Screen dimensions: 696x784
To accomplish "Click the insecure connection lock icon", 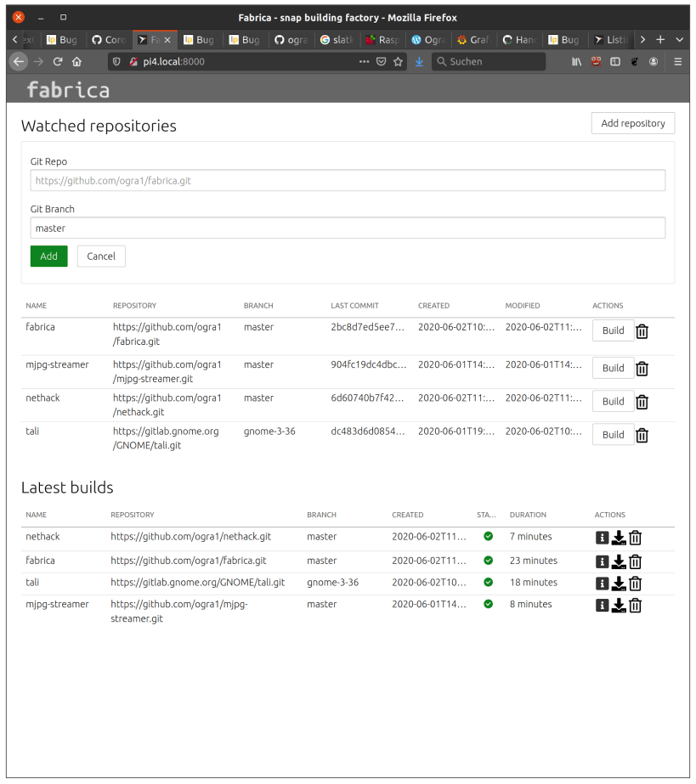I will tap(133, 61).
